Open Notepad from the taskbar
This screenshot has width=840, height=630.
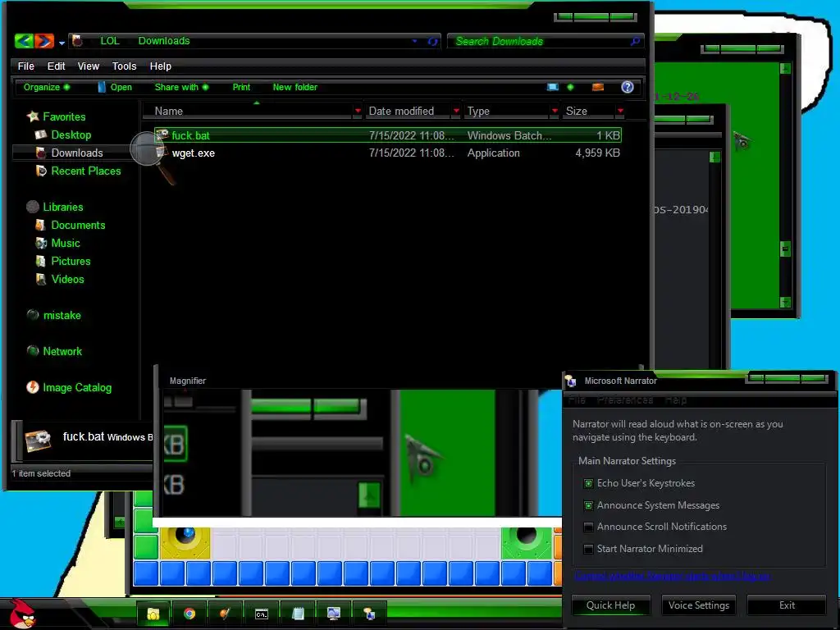coord(298,614)
